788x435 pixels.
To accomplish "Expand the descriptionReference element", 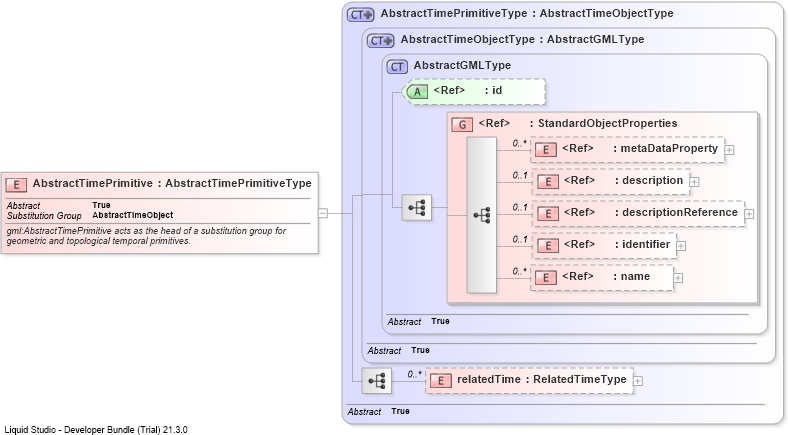I will 749,214.
